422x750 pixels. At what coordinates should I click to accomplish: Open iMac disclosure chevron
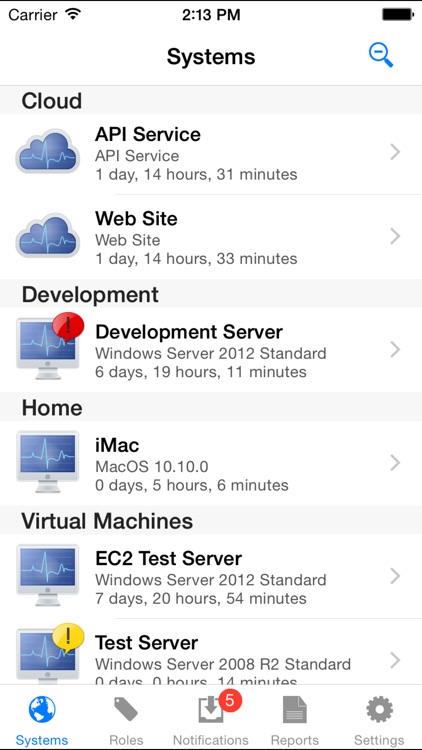click(395, 463)
